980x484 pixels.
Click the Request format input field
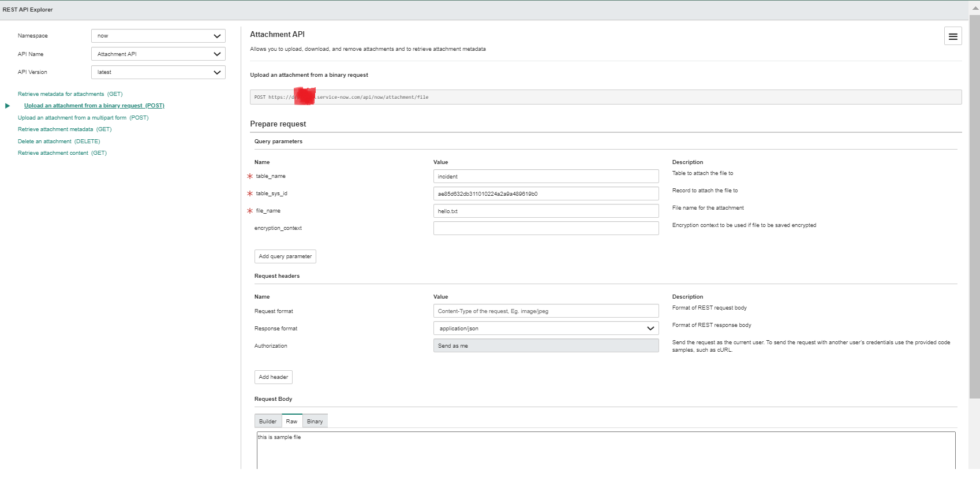pos(546,311)
